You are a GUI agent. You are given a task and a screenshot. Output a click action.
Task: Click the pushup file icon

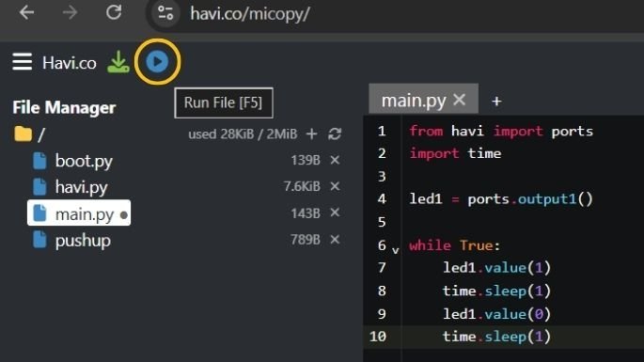click(x=39, y=240)
